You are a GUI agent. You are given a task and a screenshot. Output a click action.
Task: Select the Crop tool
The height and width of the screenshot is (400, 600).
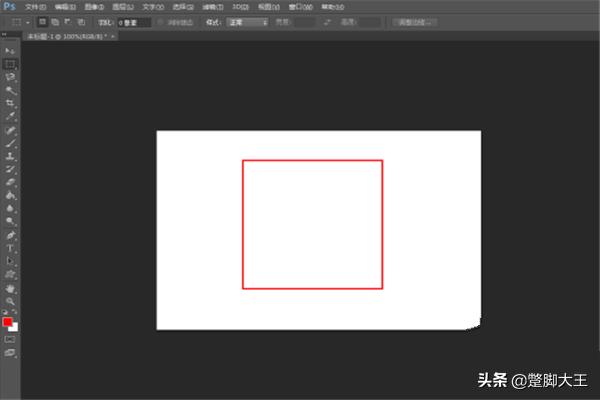[10, 103]
